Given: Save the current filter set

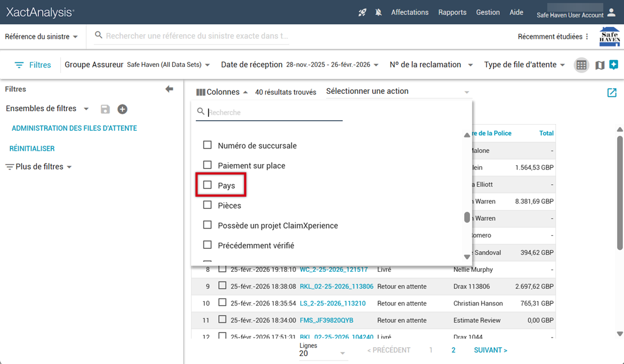Looking at the screenshot, I should 105,109.
